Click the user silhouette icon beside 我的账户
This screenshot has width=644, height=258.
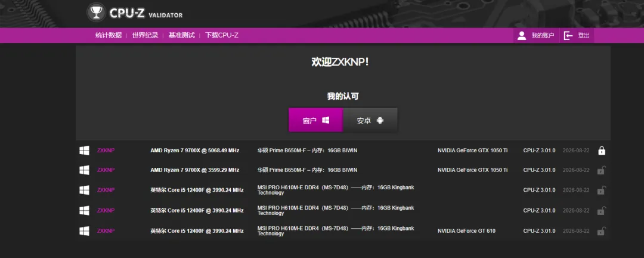point(522,35)
